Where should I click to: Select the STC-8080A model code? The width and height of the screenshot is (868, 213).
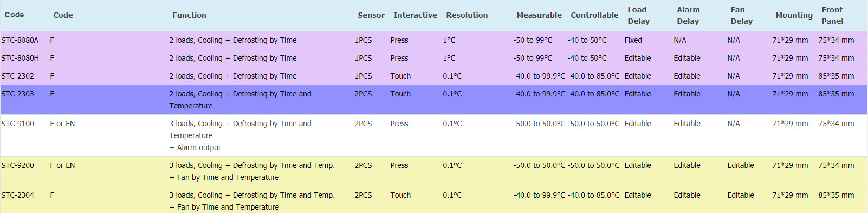(20, 40)
